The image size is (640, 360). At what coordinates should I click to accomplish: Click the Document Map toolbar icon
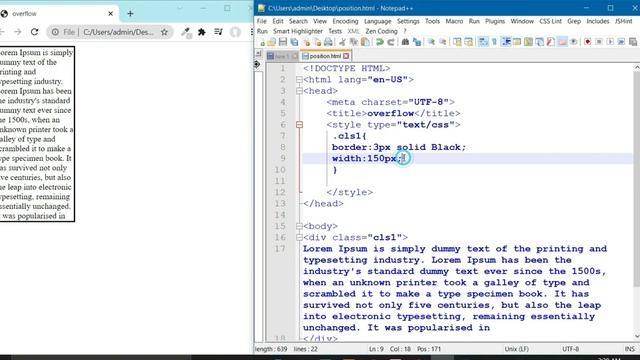[x=528, y=42]
